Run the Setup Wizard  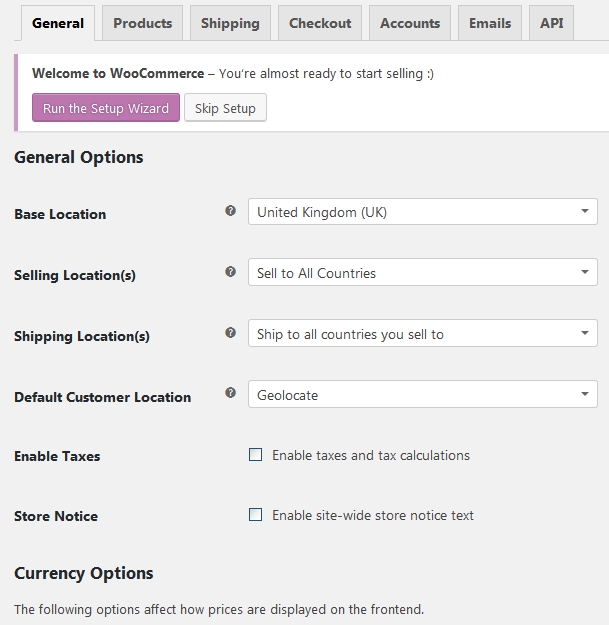(x=106, y=108)
